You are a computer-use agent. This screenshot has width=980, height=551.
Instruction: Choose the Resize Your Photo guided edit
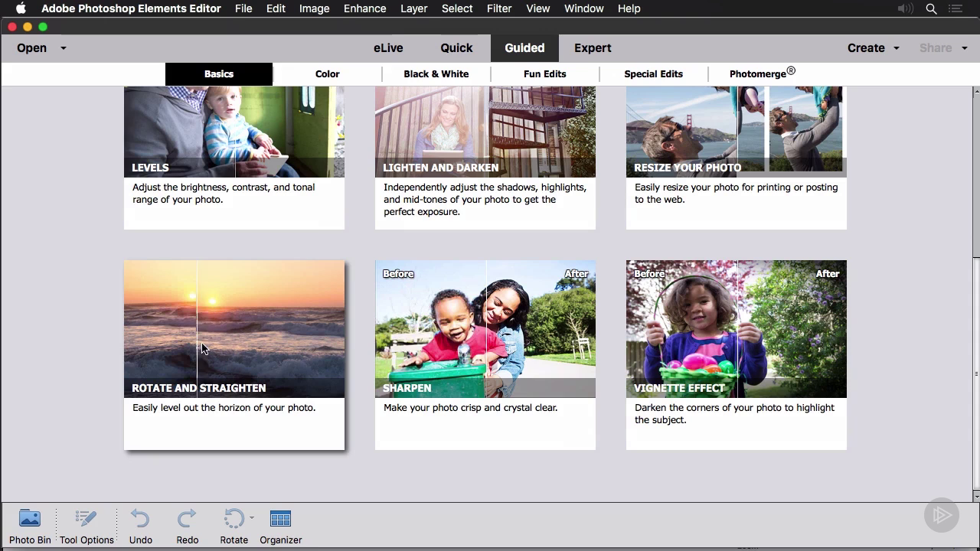(737, 132)
